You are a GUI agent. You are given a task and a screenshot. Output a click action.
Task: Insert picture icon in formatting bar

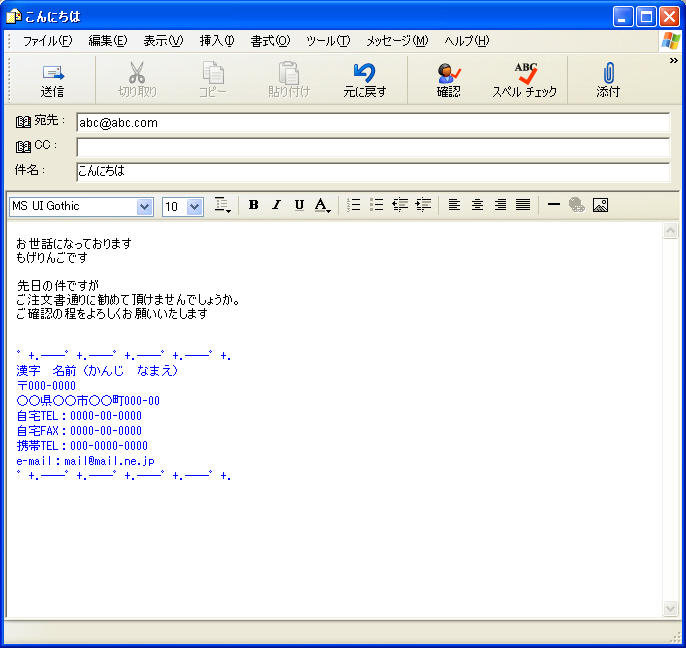point(600,205)
